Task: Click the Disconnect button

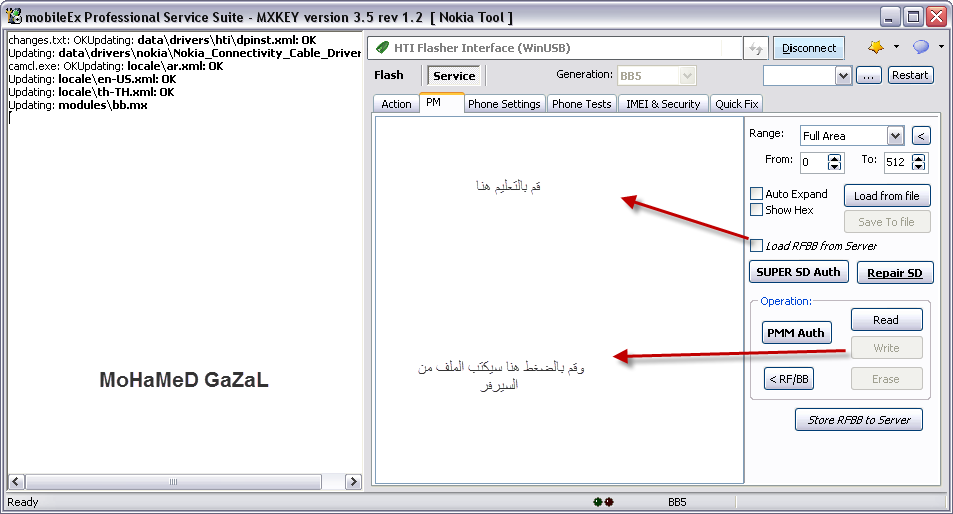Action: (809, 48)
